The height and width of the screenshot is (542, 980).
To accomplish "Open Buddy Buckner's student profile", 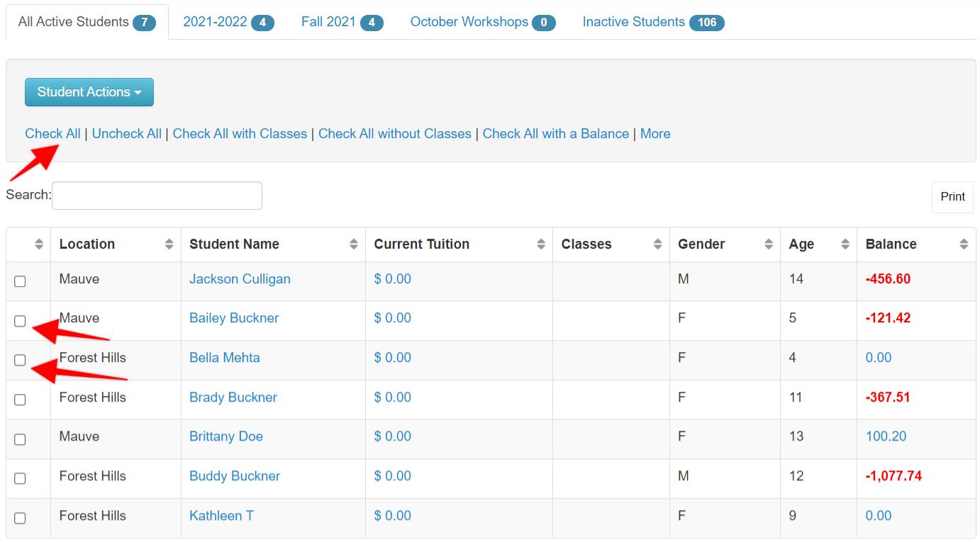I will tap(235, 476).
